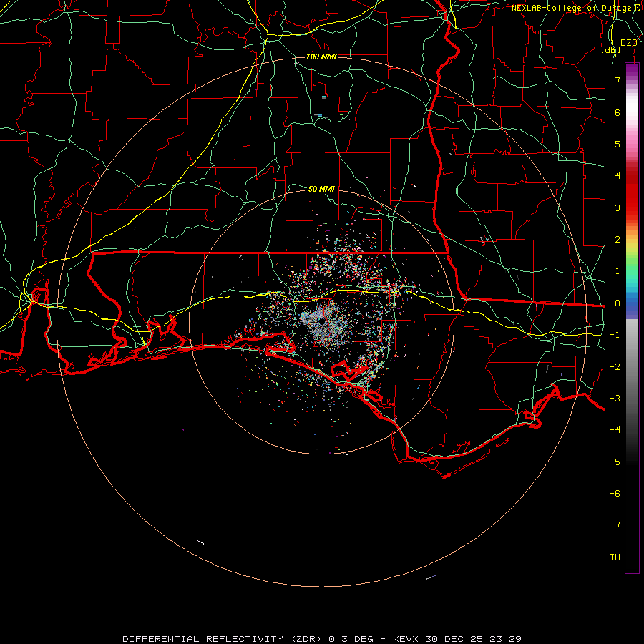Click the 50 NMI range ring label

click(x=321, y=189)
